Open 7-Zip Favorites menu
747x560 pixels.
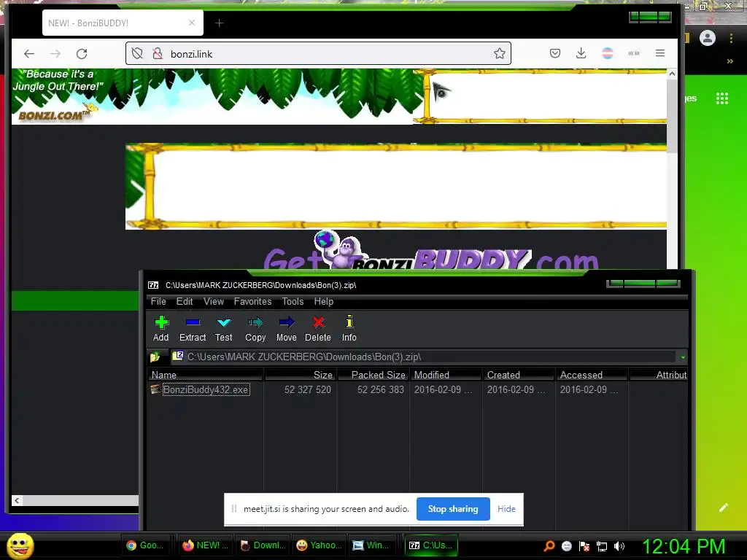click(252, 301)
